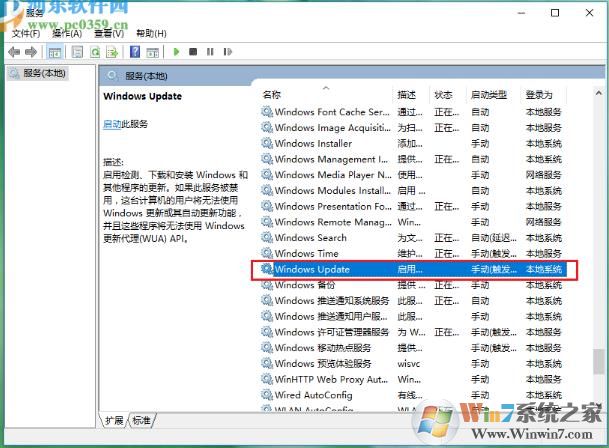Select Windows Modules Installer service
This screenshot has width=609, height=448.
[412, 191]
